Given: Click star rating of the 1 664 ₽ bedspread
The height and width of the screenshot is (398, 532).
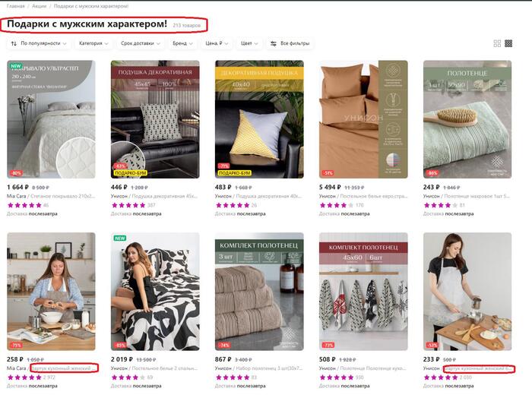Looking at the screenshot, I should point(24,205).
